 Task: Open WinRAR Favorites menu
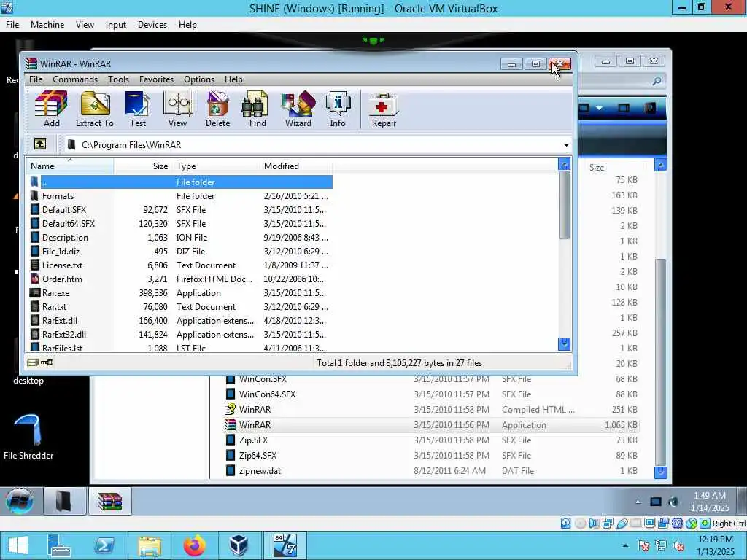point(156,79)
